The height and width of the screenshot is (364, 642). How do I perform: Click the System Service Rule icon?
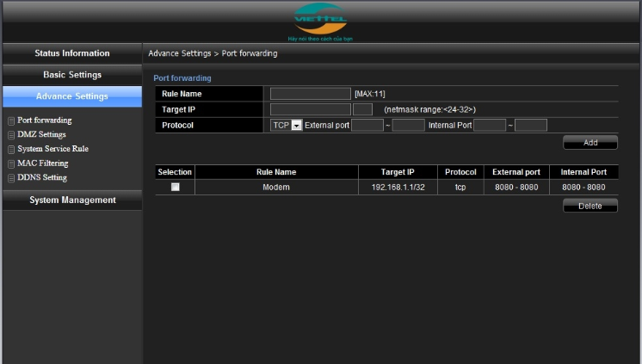[11, 150]
